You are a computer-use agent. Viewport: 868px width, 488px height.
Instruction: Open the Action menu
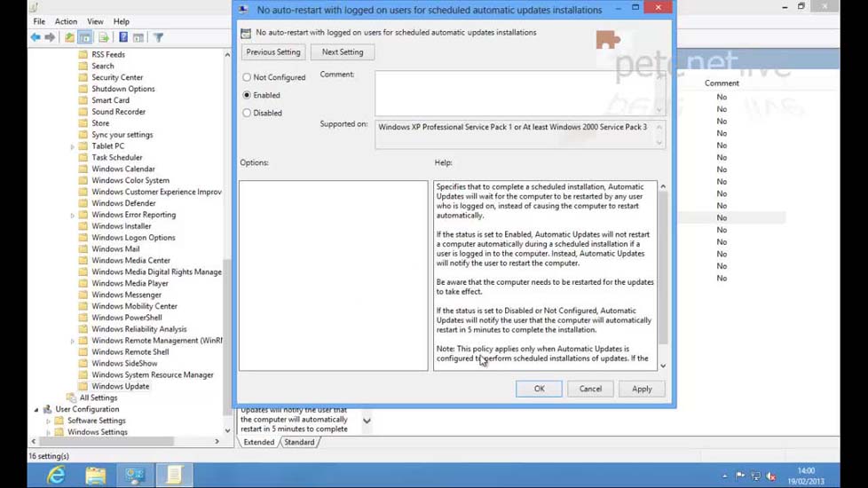tap(66, 21)
